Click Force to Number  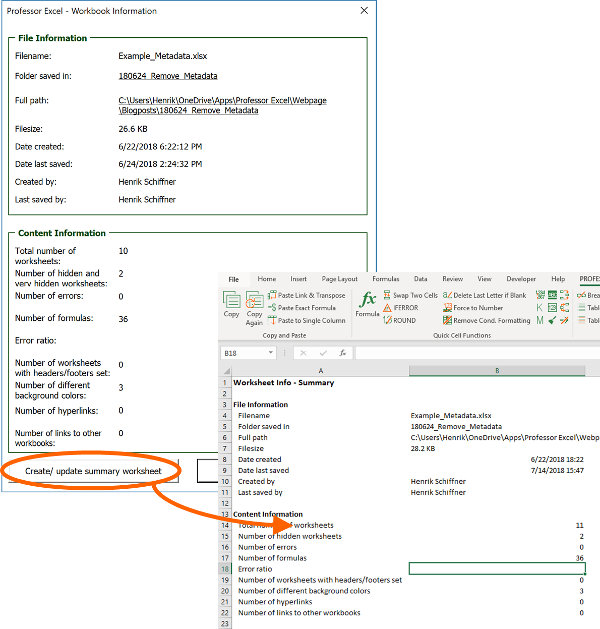473,308
